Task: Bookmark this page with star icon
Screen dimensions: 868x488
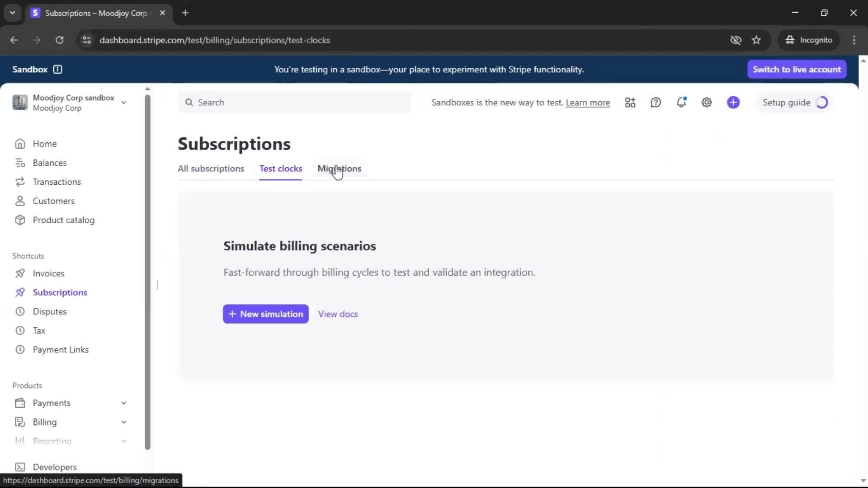Action: coord(756,40)
